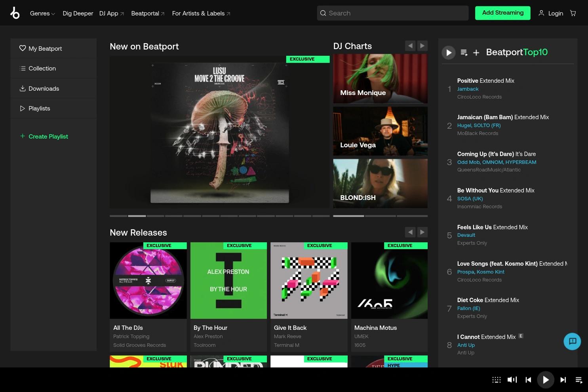Click the Search input field

[393, 13]
